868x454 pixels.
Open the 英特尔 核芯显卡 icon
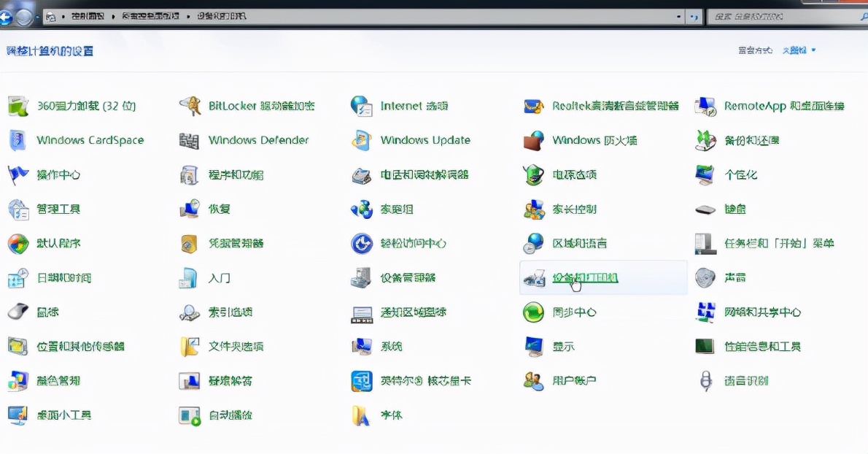pos(362,381)
